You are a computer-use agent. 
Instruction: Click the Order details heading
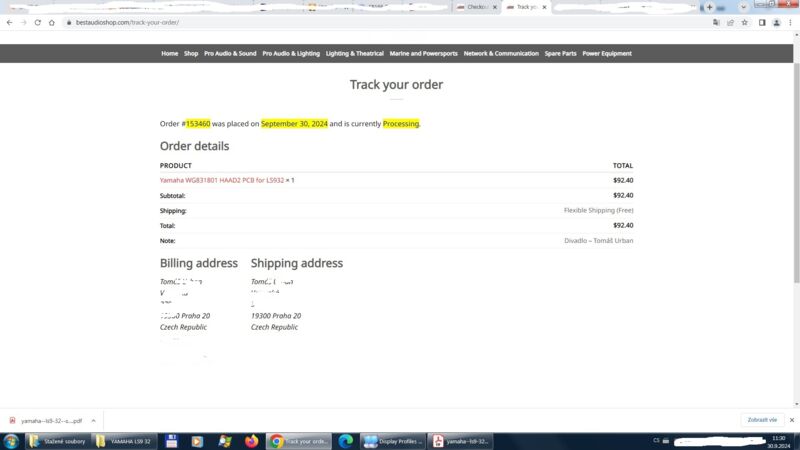(x=194, y=146)
